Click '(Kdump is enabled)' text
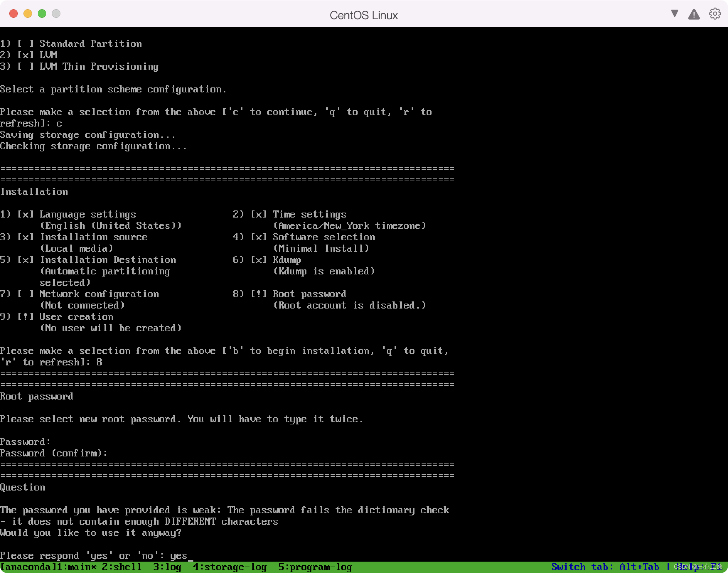Image resolution: width=728 pixels, height=573 pixels. [x=324, y=271]
